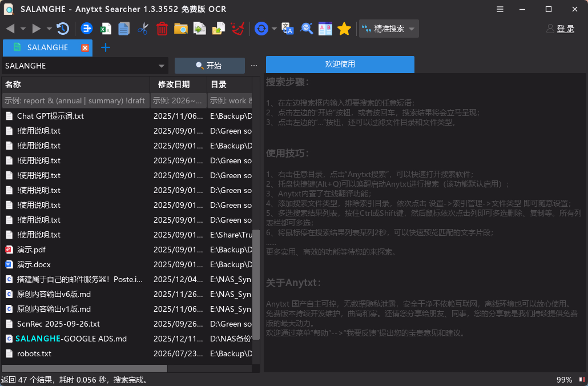The image size is (588, 386).
Task: Sort by the 名称 column header
Action: [76, 85]
